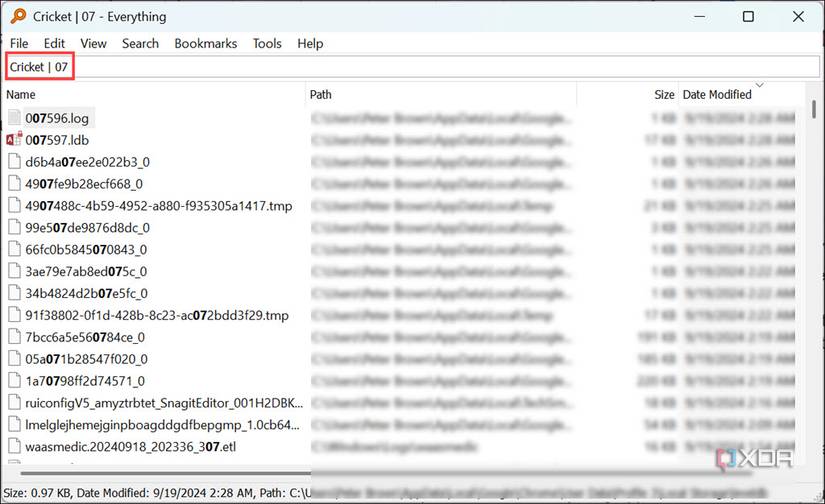
Task: Select the file name 4907fe9b28ecf668_0
Action: (x=84, y=184)
